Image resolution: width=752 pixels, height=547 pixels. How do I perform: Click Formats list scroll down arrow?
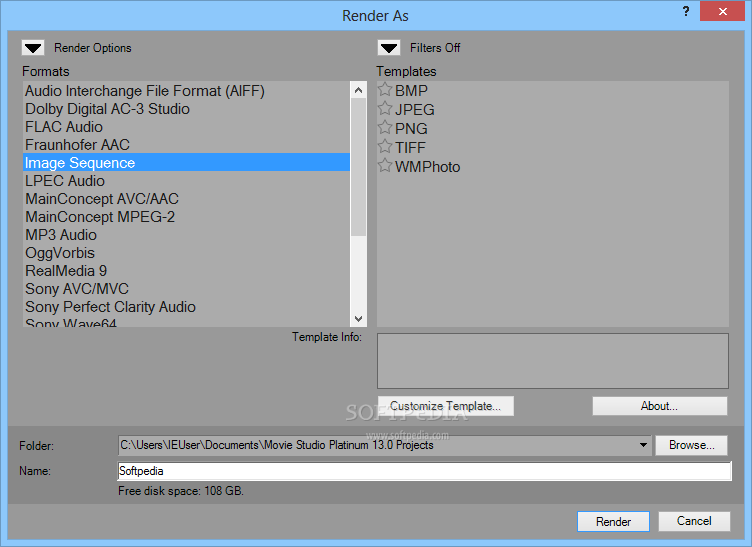click(x=358, y=318)
